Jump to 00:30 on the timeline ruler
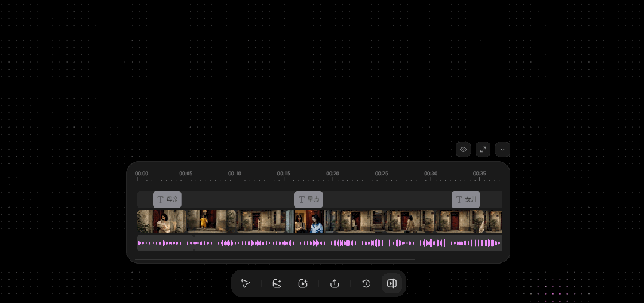The height and width of the screenshot is (303, 644). coord(430,174)
